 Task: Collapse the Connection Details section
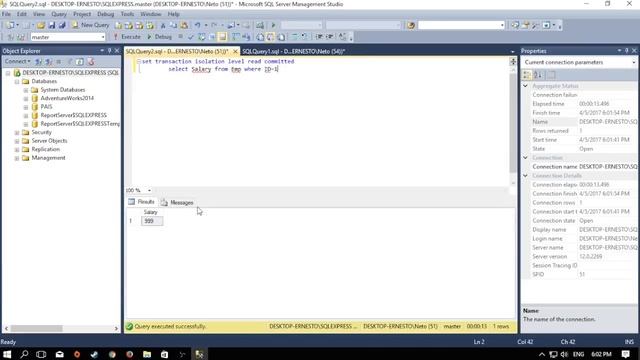[526, 176]
